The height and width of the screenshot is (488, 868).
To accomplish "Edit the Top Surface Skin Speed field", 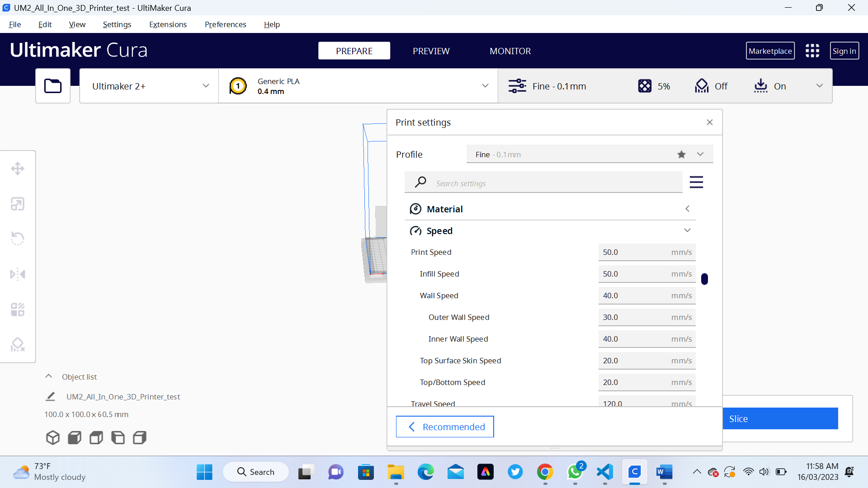I will 646,361.
